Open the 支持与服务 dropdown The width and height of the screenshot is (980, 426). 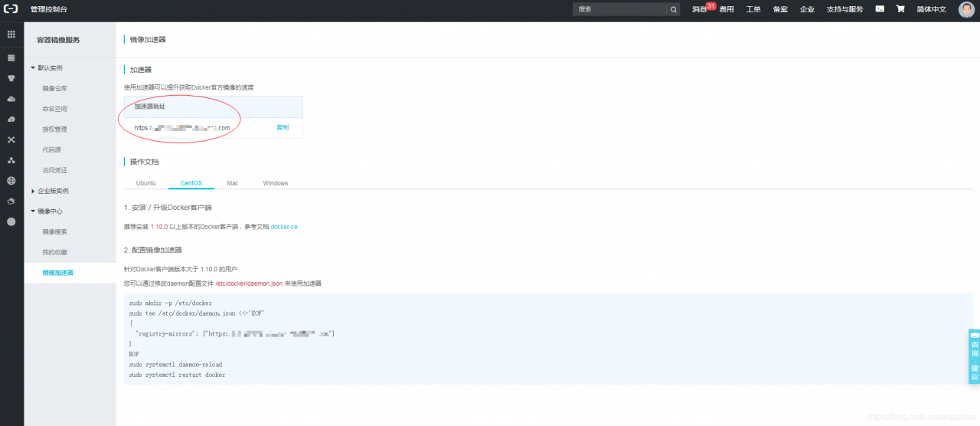pos(844,9)
